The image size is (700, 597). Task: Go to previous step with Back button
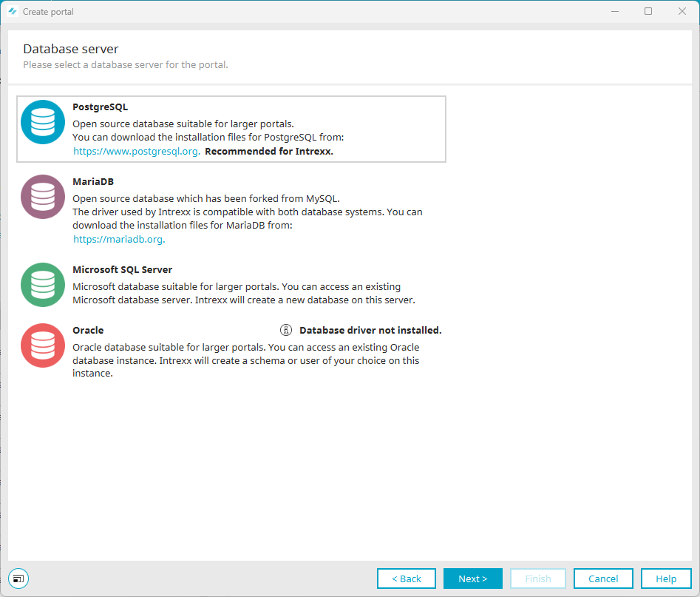pyautogui.click(x=407, y=579)
